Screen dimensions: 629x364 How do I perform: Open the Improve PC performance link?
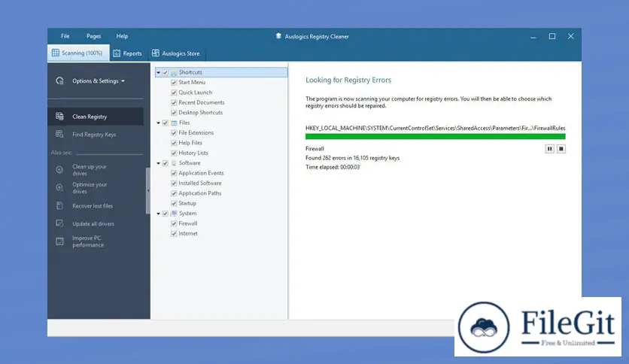(x=88, y=241)
